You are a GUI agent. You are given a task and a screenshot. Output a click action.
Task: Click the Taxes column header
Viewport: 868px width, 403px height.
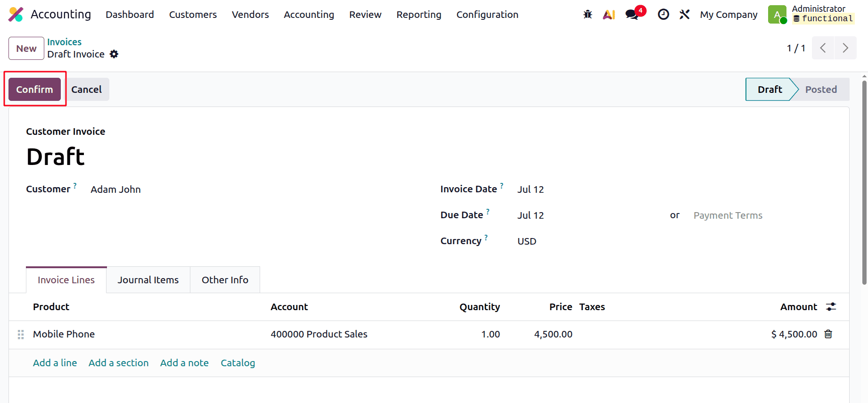point(592,307)
